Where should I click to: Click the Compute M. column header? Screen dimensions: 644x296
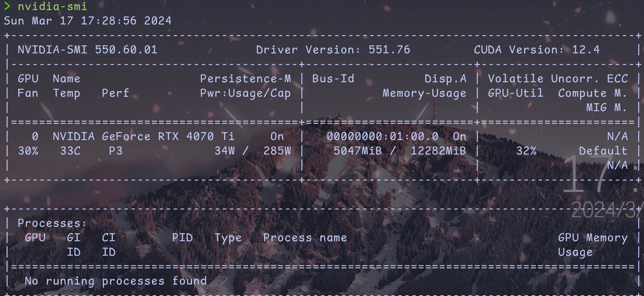click(x=593, y=93)
